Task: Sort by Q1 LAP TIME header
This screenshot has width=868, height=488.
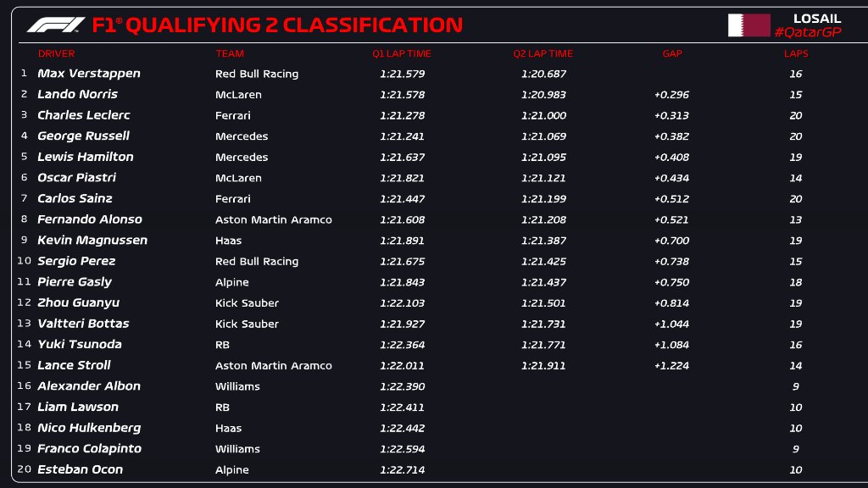Action: (402, 53)
